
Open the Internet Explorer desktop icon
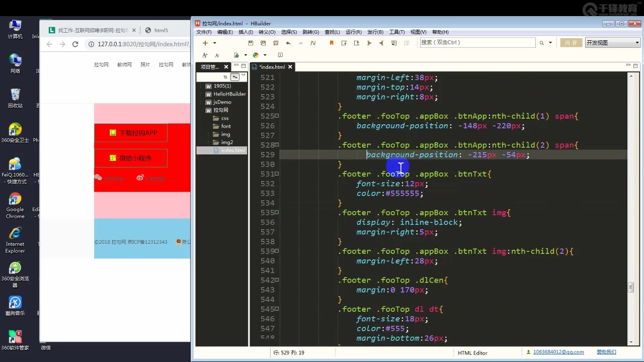[15, 240]
